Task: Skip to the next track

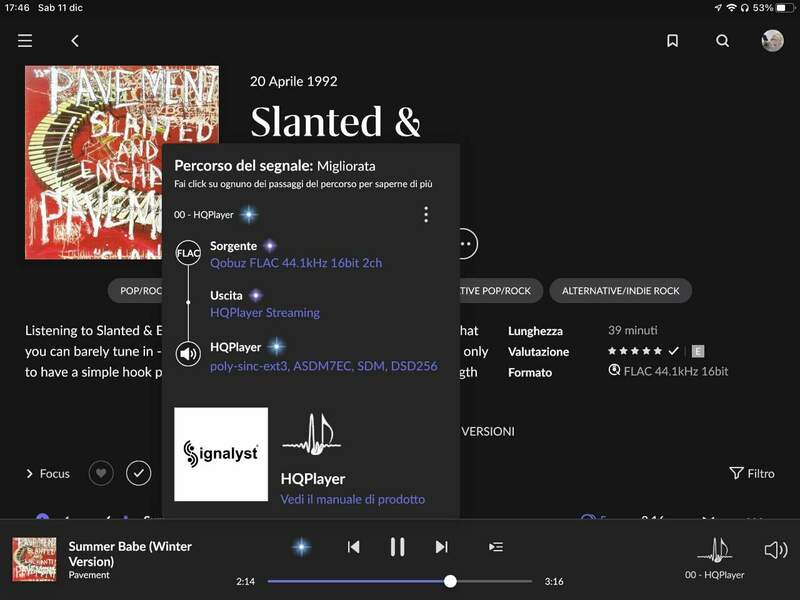Action: pyautogui.click(x=441, y=547)
